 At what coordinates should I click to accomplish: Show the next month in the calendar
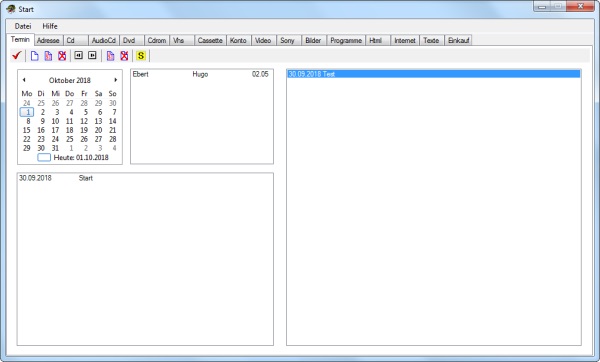click(115, 80)
